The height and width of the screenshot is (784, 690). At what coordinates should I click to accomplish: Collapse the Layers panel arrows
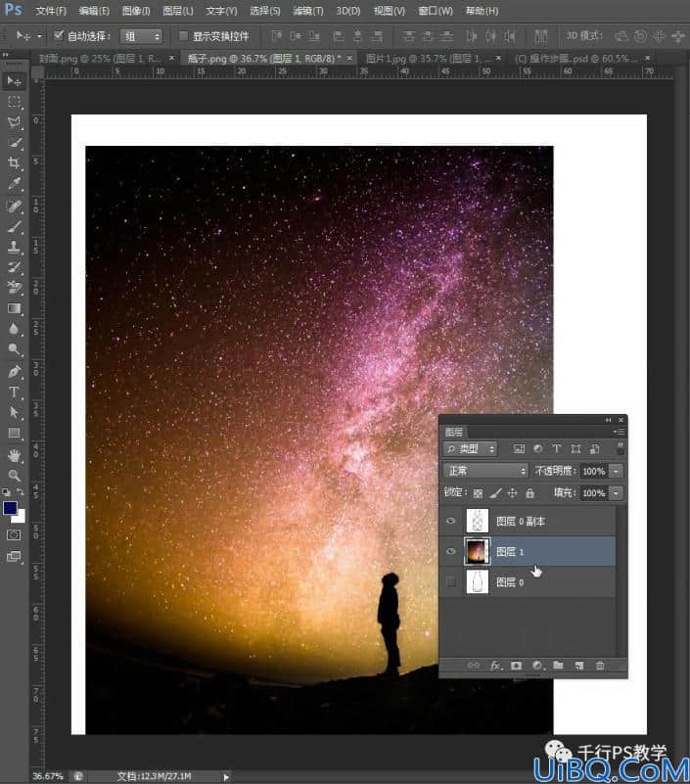coord(608,420)
